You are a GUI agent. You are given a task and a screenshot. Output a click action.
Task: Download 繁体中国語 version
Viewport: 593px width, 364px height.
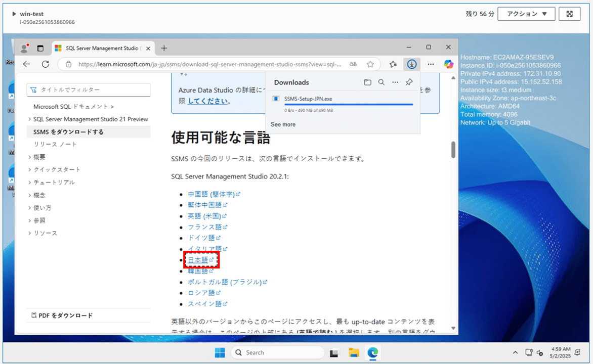(x=207, y=205)
